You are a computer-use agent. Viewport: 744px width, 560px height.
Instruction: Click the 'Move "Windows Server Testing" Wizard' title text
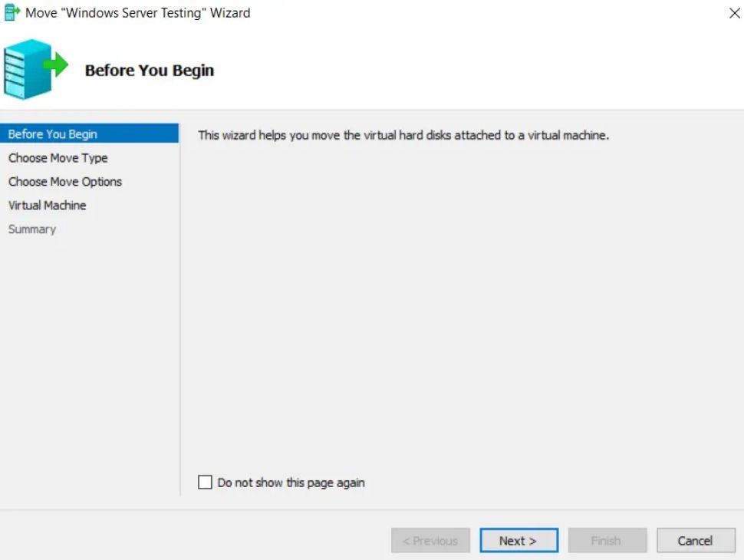pos(137,13)
